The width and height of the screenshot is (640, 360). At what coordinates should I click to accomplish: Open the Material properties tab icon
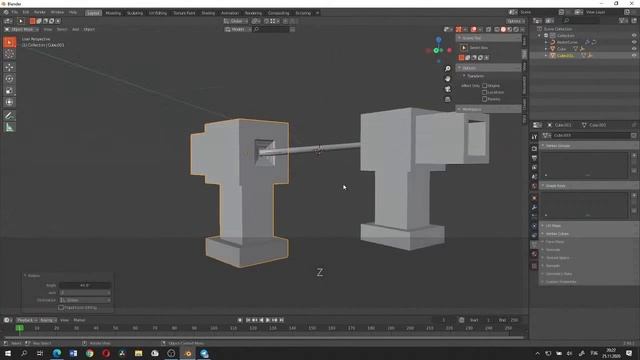534,254
